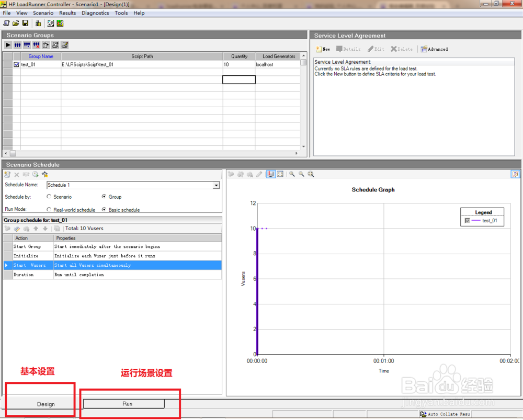Click Scenario Groups horizontal scrollbar right arrow
523x420 pixels.
296,153
